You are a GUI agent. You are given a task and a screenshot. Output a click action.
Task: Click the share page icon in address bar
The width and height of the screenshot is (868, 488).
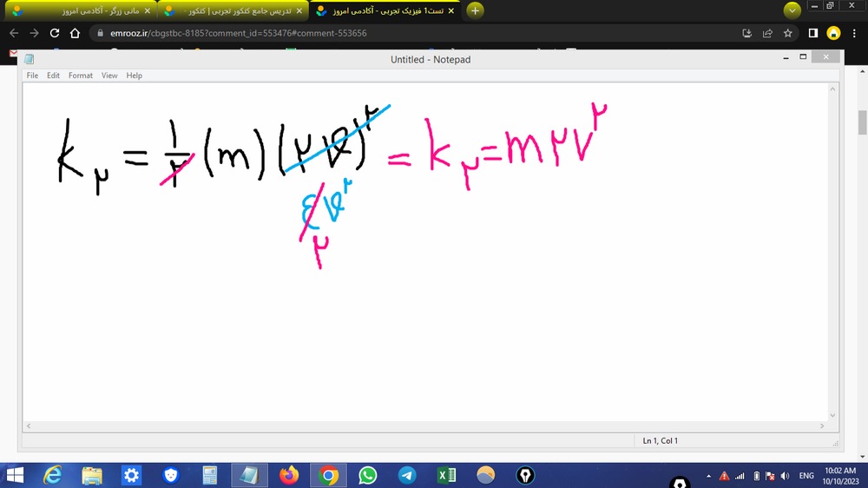point(767,33)
